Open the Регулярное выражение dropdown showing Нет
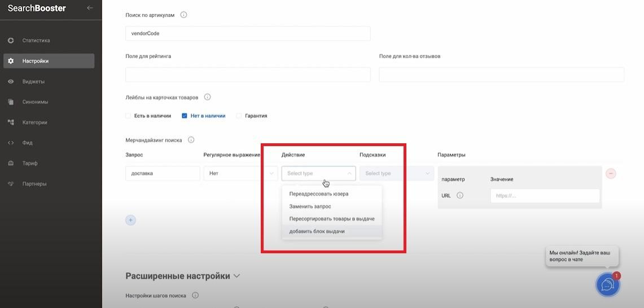 240,173
